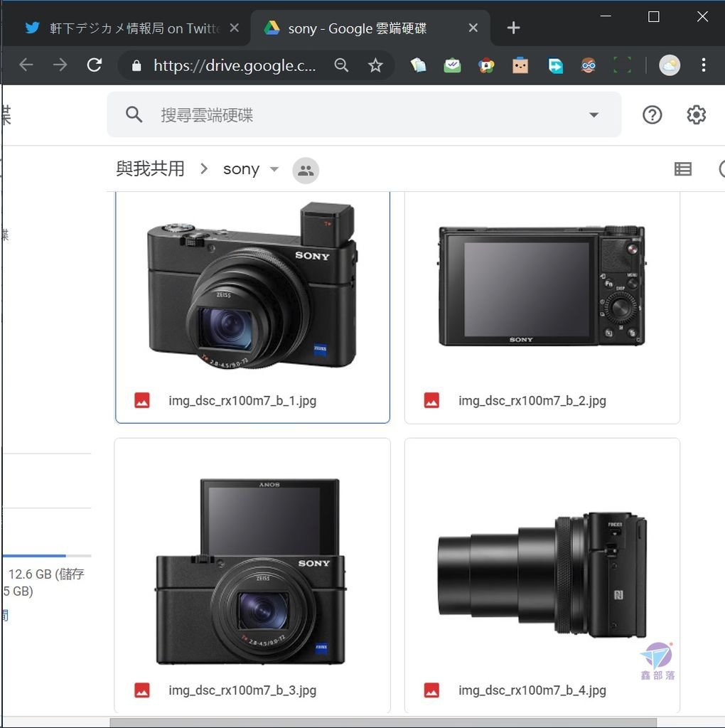Open Drive settings gear
Screen dimensions: 725x728
(697, 114)
